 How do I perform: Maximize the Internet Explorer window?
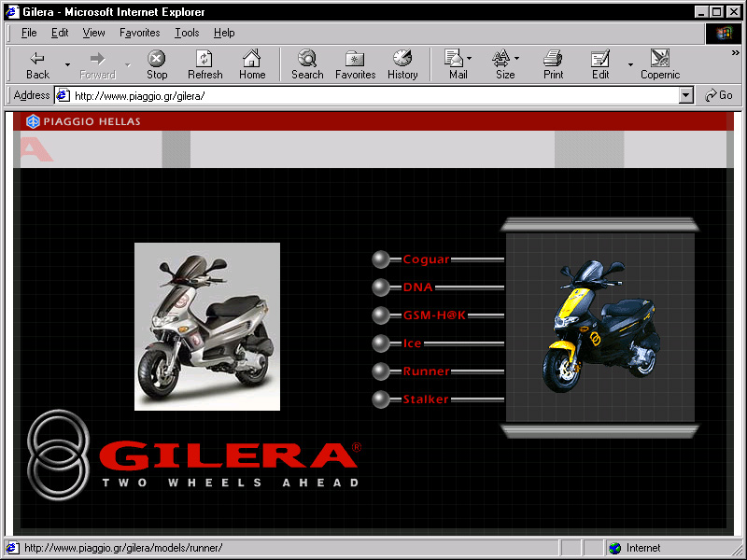coord(716,11)
